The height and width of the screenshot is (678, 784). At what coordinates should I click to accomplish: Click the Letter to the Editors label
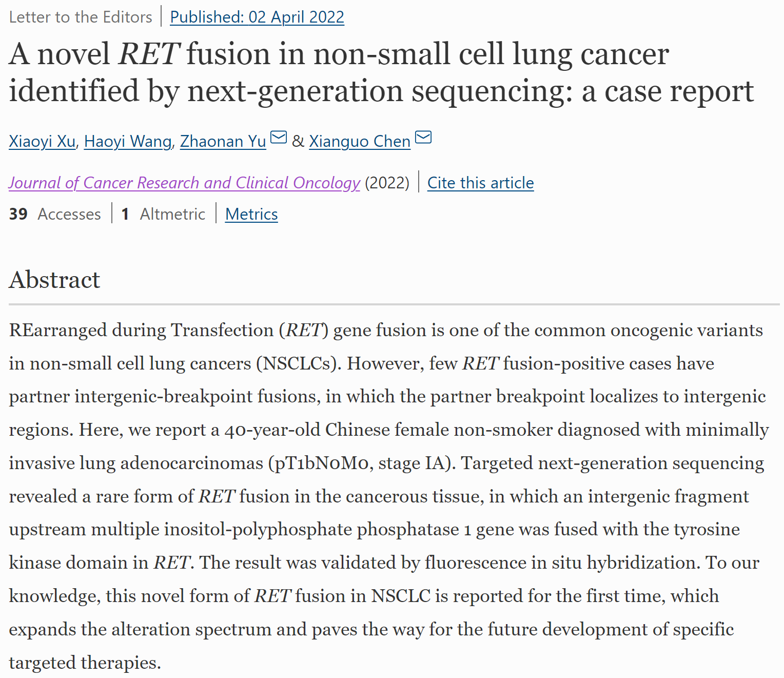pyautogui.click(x=81, y=17)
